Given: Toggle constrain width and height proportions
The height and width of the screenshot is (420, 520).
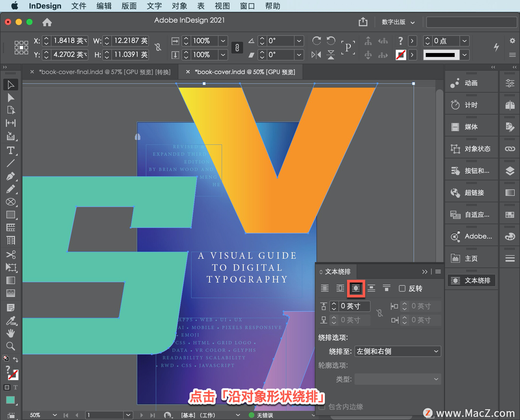Looking at the screenshot, I should (x=158, y=47).
